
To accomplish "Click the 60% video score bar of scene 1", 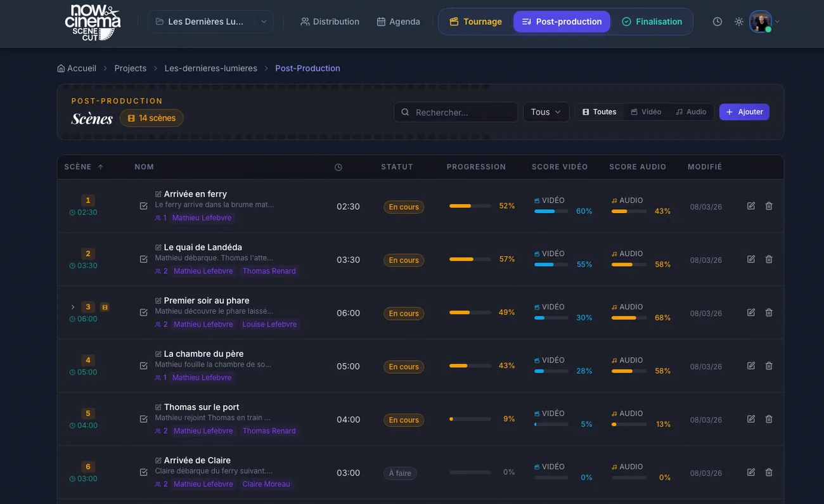I will point(551,211).
